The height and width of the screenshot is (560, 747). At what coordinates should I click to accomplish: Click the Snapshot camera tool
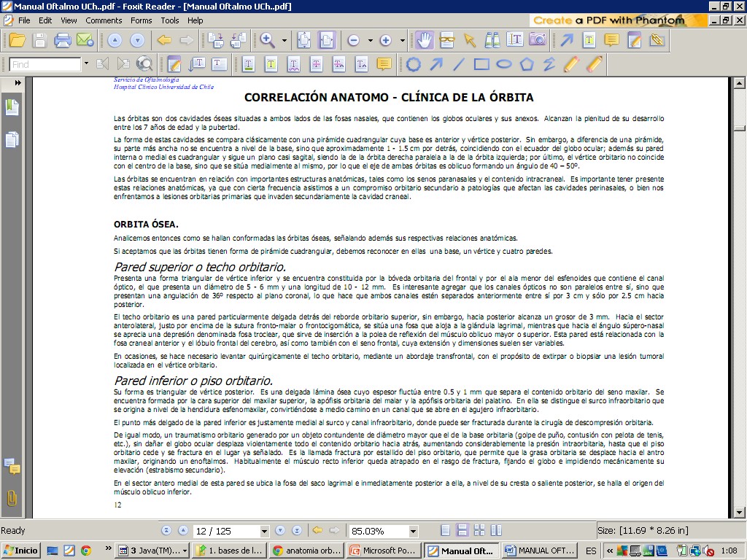click(538, 41)
